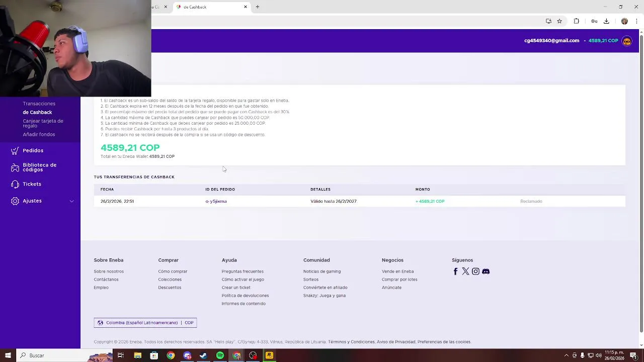
Task: Open 'Vende en Eneba' link
Action: coord(397,271)
